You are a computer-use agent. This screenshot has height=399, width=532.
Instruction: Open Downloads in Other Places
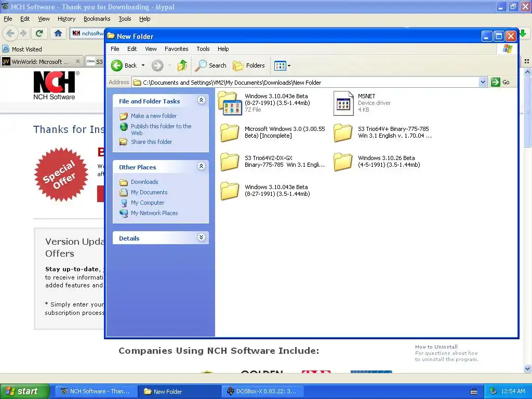(x=144, y=182)
